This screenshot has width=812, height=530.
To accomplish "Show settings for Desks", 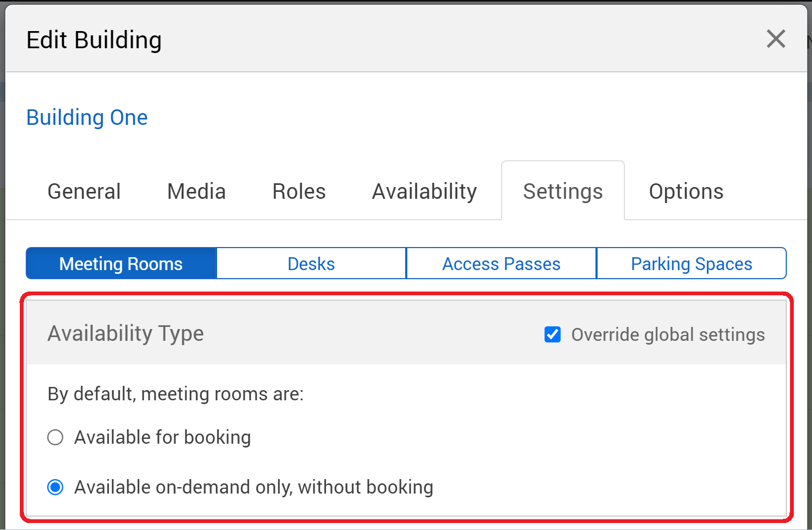I will coord(311,264).
